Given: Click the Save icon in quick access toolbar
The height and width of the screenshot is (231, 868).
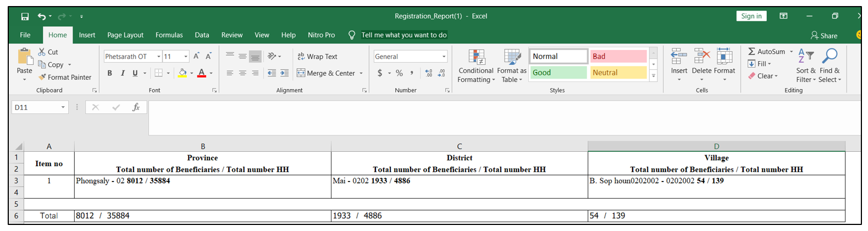Looking at the screenshot, I should [x=25, y=16].
